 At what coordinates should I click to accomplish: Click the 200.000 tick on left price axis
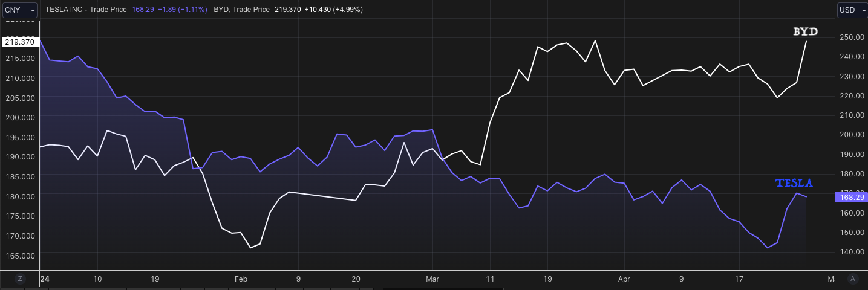[22, 117]
